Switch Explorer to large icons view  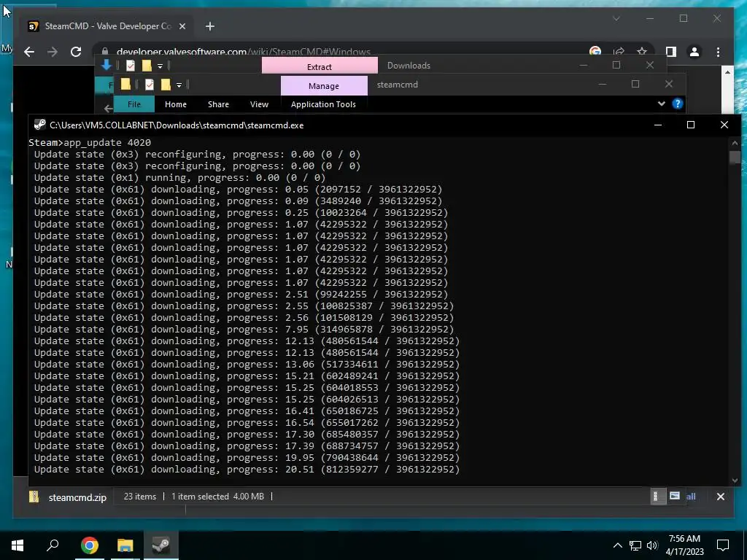pyautogui.click(x=675, y=496)
